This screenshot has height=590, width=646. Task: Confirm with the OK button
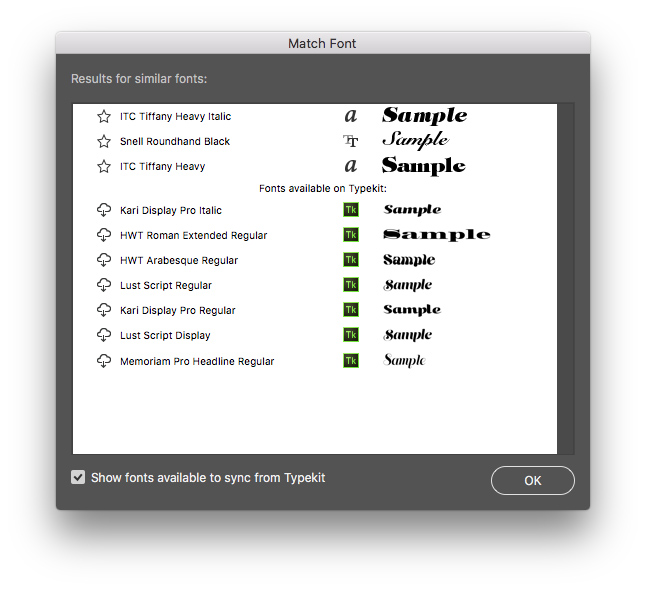tap(533, 480)
